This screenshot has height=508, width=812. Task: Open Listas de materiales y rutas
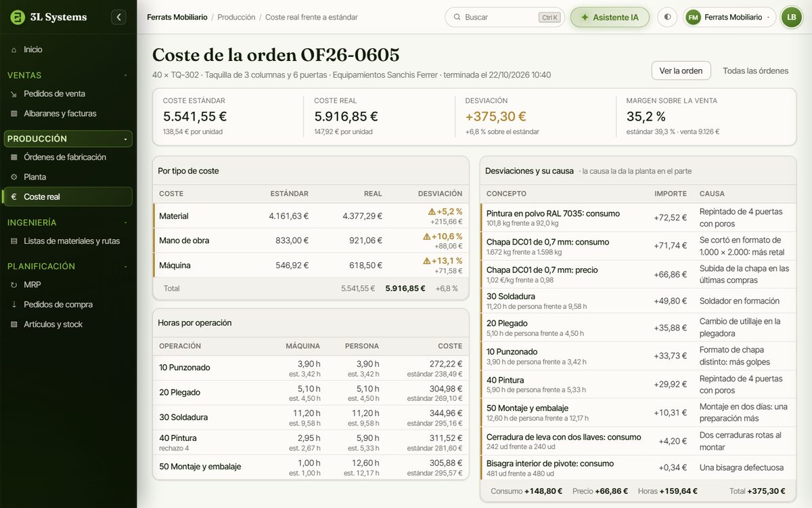[x=68, y=240]
